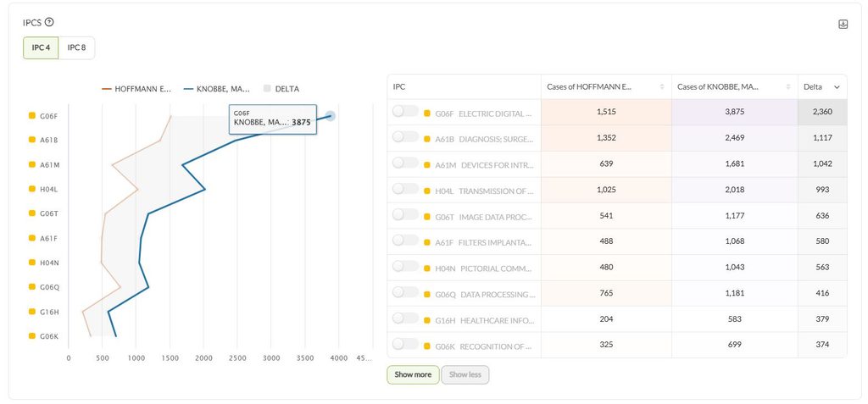Toggle the H04N row switch
Image resolution: width=868 pixels, height=404 pixels.
(x=405, y=266)
